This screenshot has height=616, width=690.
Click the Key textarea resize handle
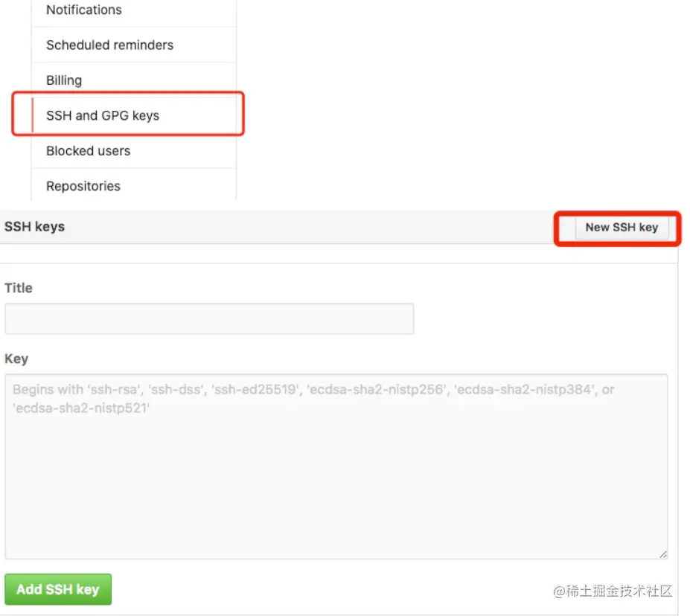click(663, 554)
